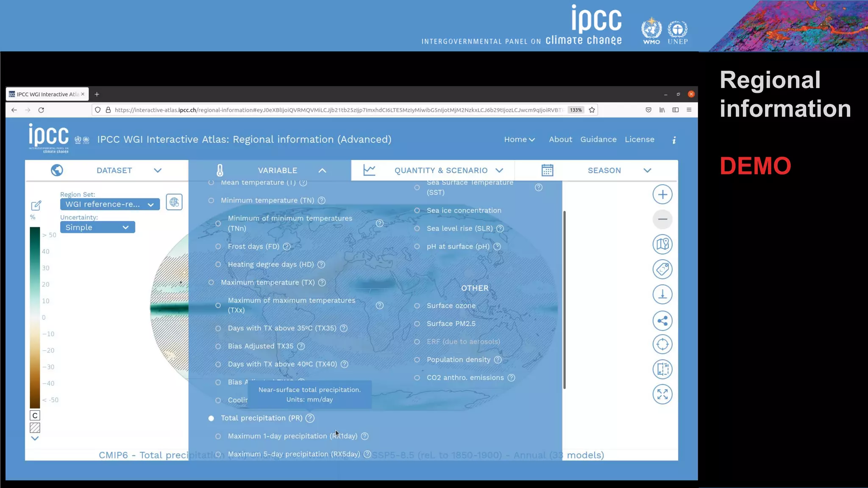Click the hatching pattern legend box
Image resolution: width=868 pixels, height=488 pixels.
[35, 428]
